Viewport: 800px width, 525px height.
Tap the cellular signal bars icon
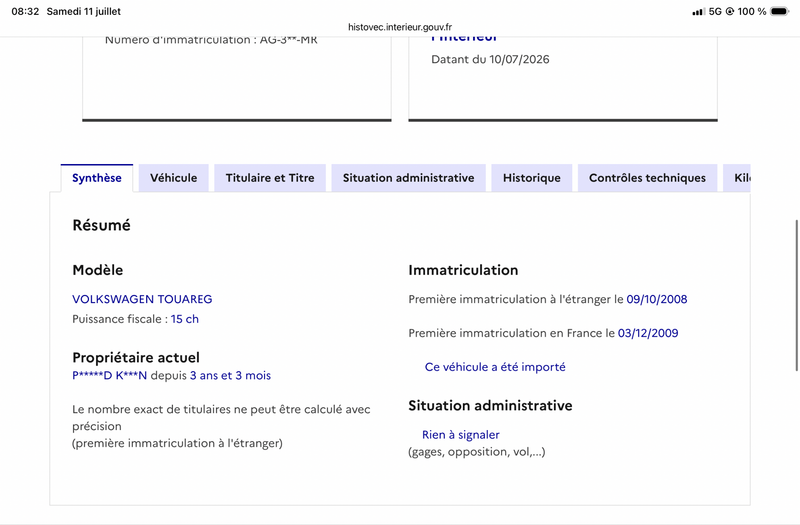click(698, 12)
